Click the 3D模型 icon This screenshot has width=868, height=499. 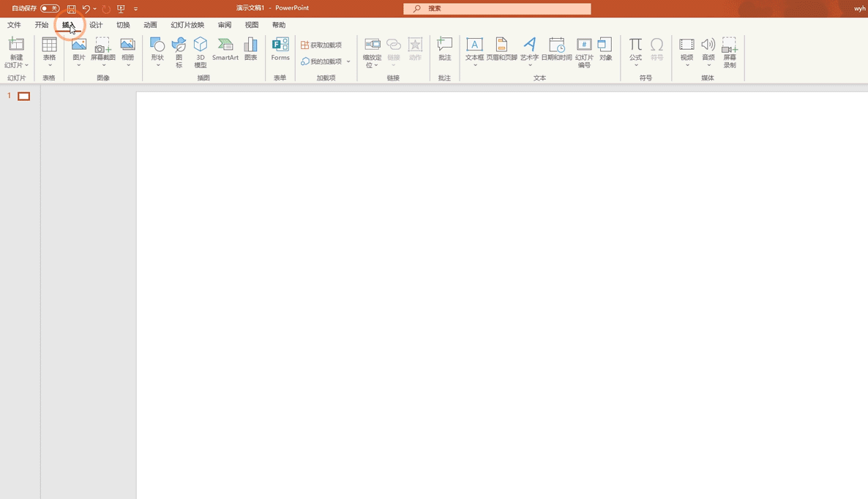tap(201, 52)
